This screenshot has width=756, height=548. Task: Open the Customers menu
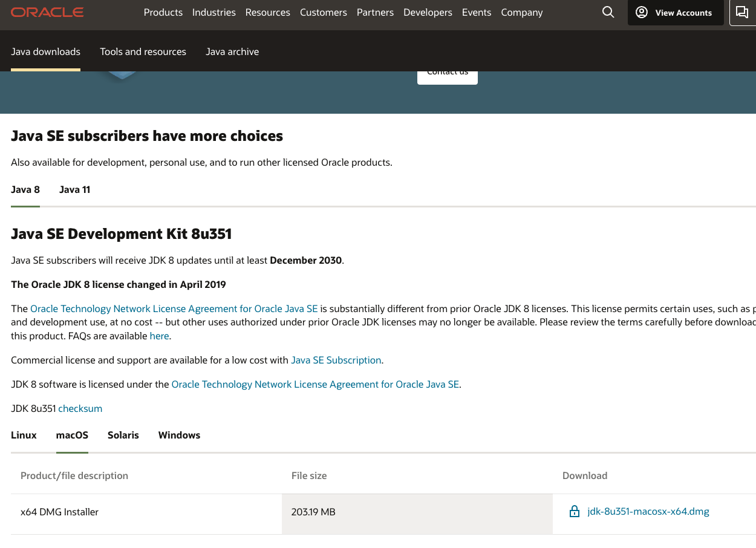324,12
